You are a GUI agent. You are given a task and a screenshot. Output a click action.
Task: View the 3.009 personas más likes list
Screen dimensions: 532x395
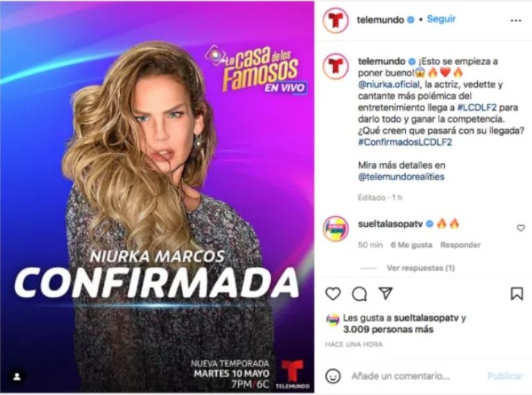coord(388,329)
